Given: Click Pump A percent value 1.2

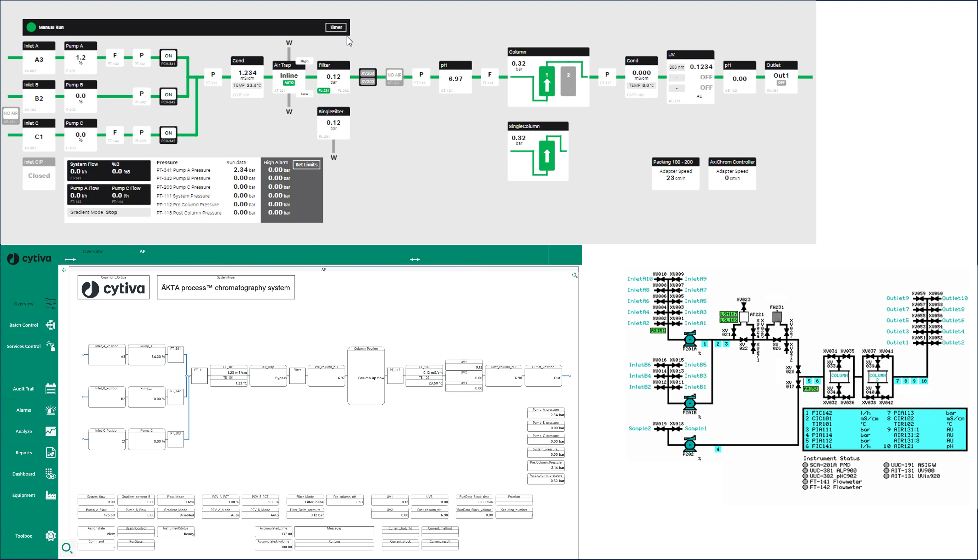Looking at the screenshot, I should pos(81,58).
